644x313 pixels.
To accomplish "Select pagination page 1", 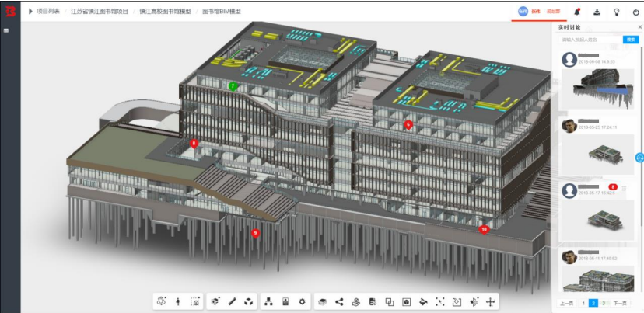I will pyautogui.click(x=583, y=303).
